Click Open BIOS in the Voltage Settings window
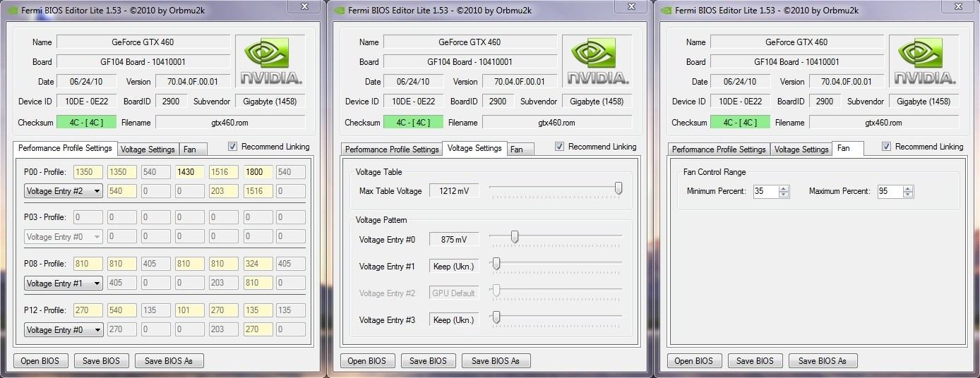The width and height of the screenshot is (980, 378). coord(367,360)
